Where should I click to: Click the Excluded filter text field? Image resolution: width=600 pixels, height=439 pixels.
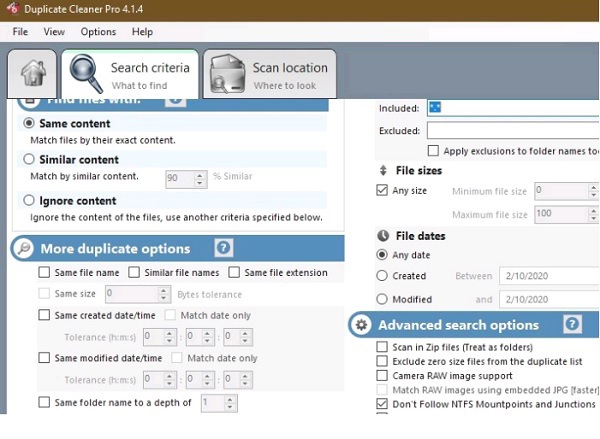512,131
